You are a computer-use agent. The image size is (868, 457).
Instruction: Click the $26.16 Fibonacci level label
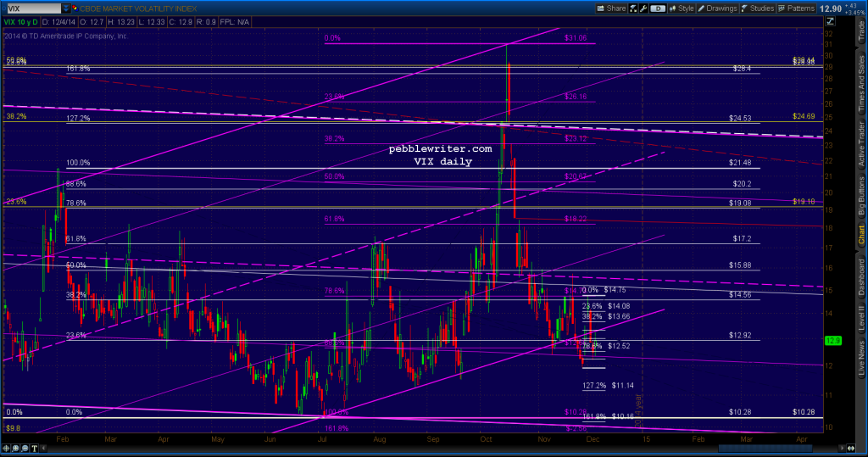[x=576, y=97]
